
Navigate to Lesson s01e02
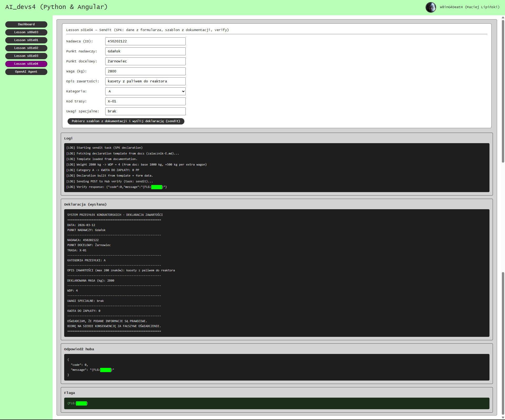26,48
